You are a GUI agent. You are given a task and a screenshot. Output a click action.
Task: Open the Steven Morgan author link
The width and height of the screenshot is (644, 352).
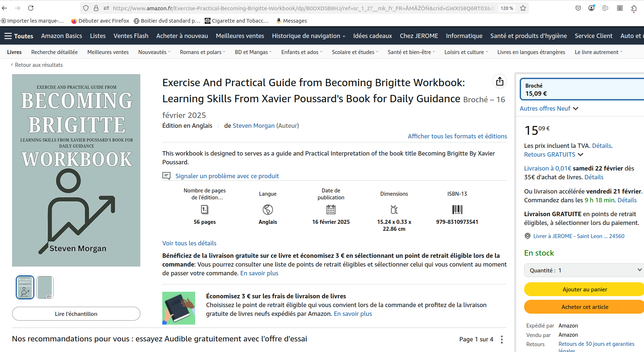pos(253,126)
